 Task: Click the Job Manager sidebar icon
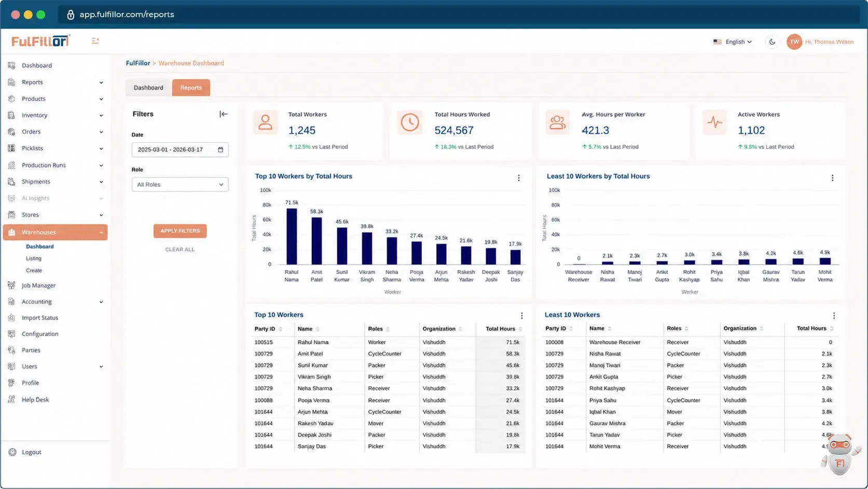pyautogui.click(x=11, y=286)
